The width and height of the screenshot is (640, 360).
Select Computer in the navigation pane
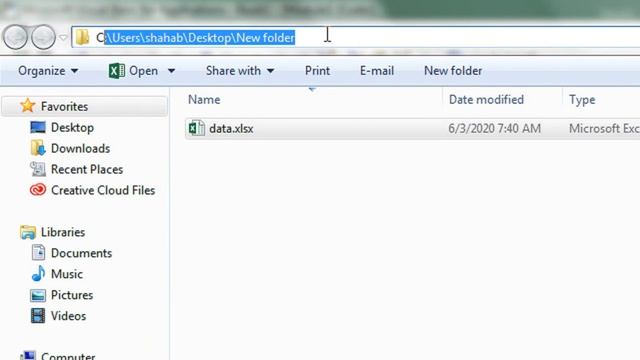point(68,356)
